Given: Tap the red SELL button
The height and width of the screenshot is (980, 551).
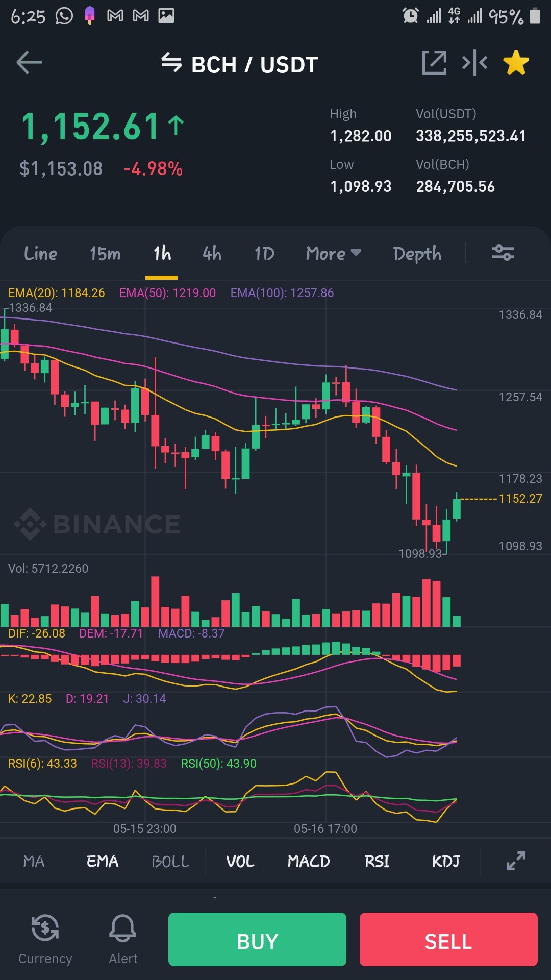Looking at the screenshot, I should pyautogui.click(x=448, y=939).
